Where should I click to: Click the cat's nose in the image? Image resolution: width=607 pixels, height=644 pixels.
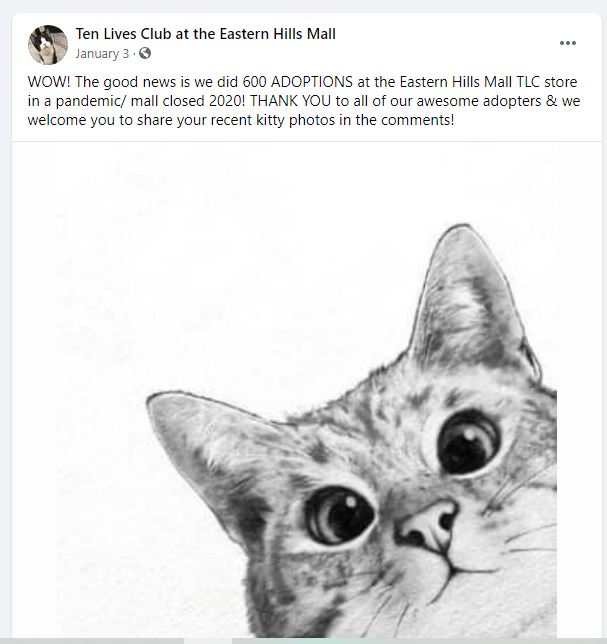coord(430,518)
